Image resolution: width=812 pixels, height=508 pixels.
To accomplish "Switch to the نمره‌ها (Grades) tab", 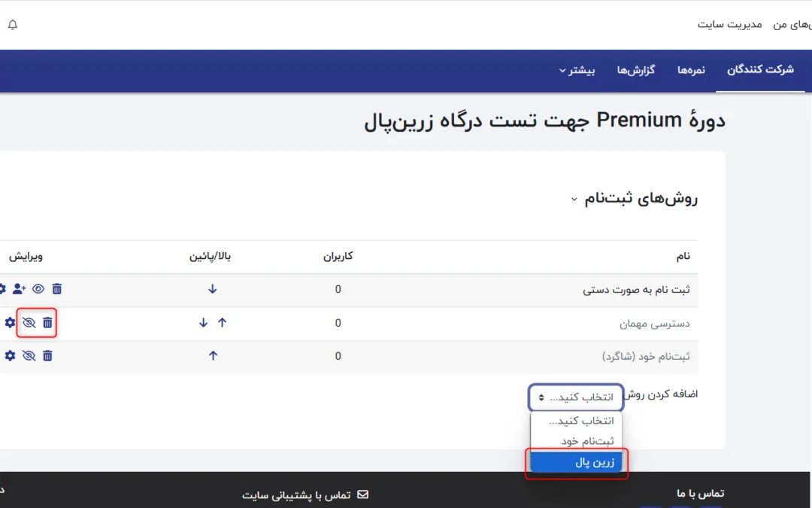I will coord(691,70).
